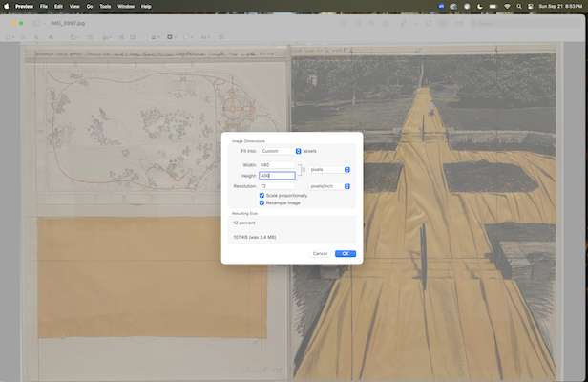
Task: Open Control Center from menu bar
Action: [x=532, y=6]
